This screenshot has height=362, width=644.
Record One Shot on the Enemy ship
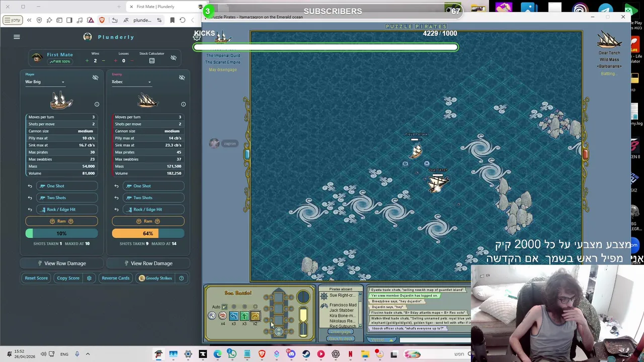click(x=154, y=186)
